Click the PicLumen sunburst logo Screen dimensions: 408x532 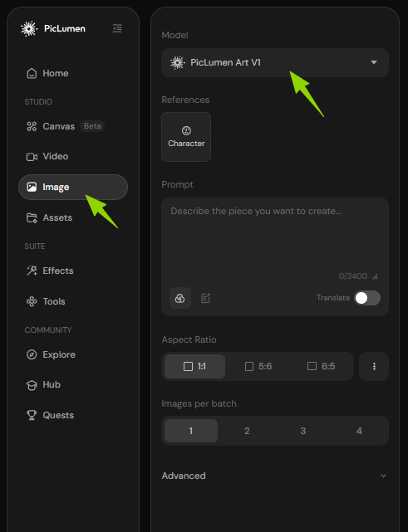[29, 28]
